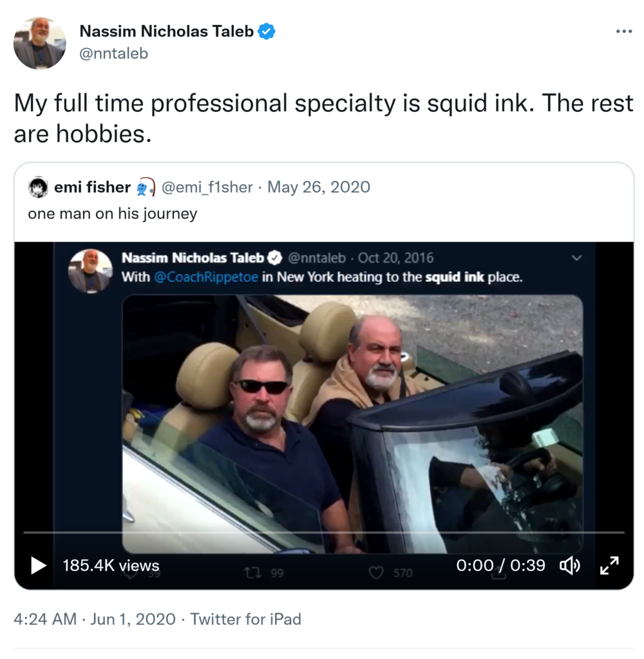Open the May 26, 2020 quoted tweet date
Image resolution: width=644 pixels, height=659 pixels.
tap(319, 187)
